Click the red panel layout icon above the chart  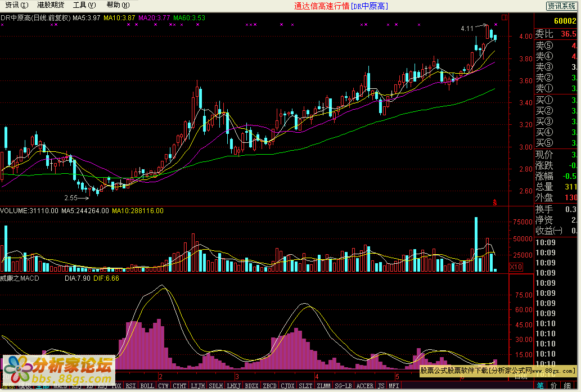click(x=505, y=17)
